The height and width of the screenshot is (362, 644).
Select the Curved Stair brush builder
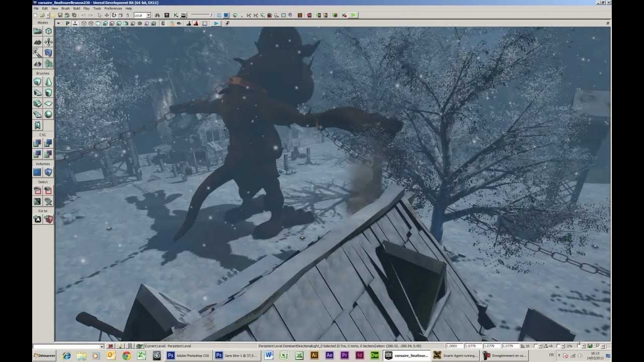[37, 93]
